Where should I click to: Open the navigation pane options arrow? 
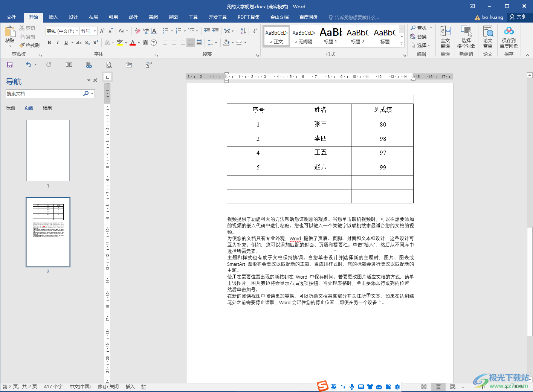click(x=89, y=80)
